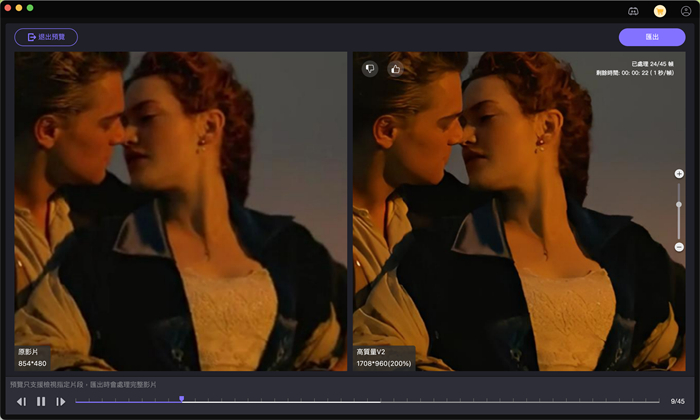Open the shopping cart icon
The width and height of the screenshot is (700, 420).
click(x=660, y=11)
